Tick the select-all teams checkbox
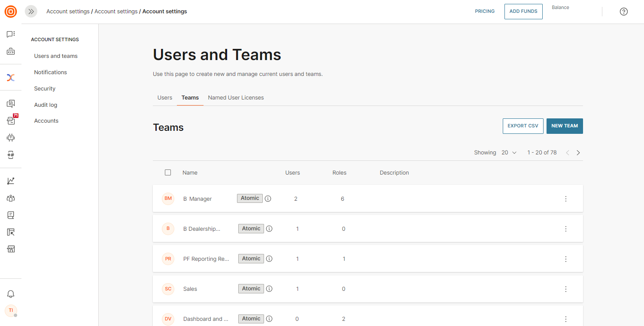 [168, 172]
